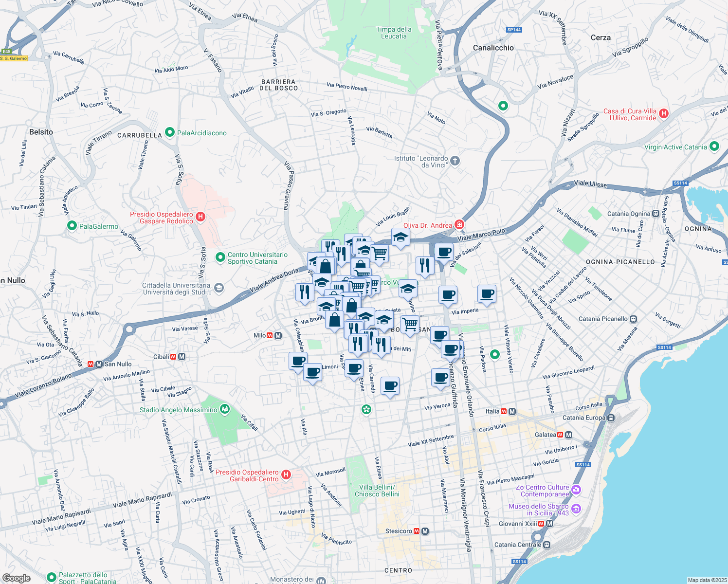Image resolution: width=728 pixels, height=584 pixels.
Task: Click the CENTRO district label
Action: point(398,570)
